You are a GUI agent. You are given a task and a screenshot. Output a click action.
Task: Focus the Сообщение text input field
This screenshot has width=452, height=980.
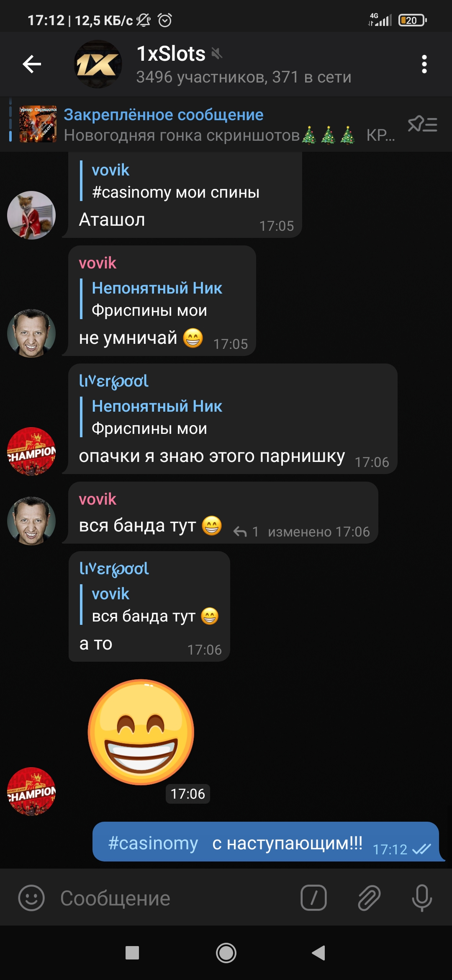pyautogui.click(x=176, y=898)
